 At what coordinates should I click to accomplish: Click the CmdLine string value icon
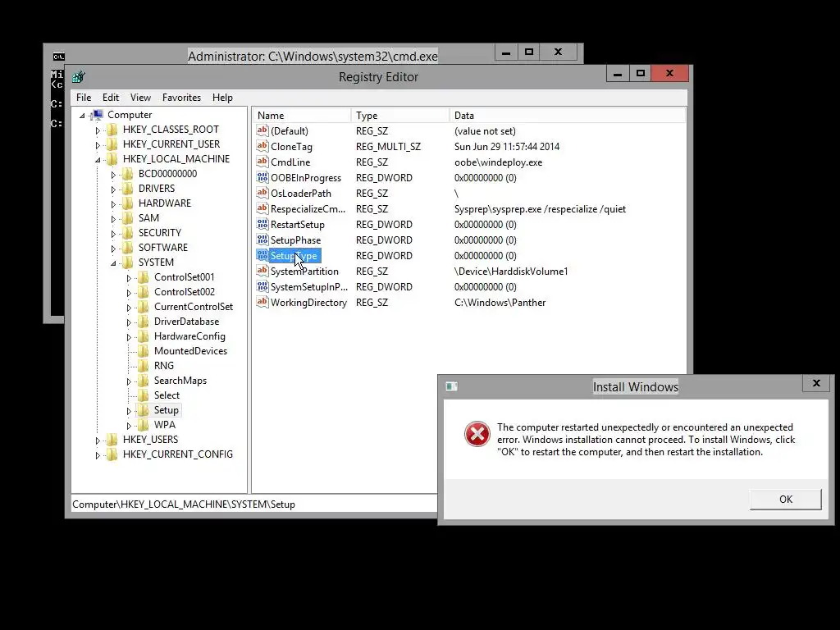click(262, 162)
